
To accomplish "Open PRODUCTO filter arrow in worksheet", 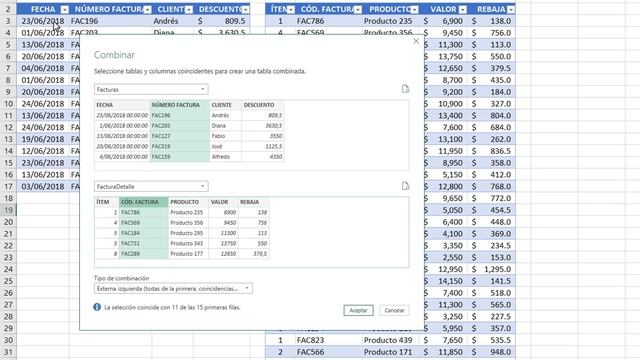I will click(414, 9).
